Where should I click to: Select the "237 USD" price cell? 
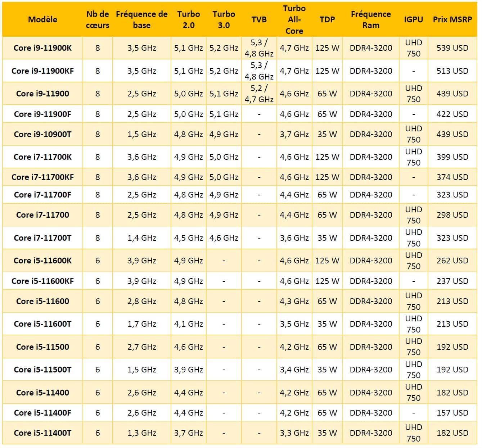[x=452, y=281]
